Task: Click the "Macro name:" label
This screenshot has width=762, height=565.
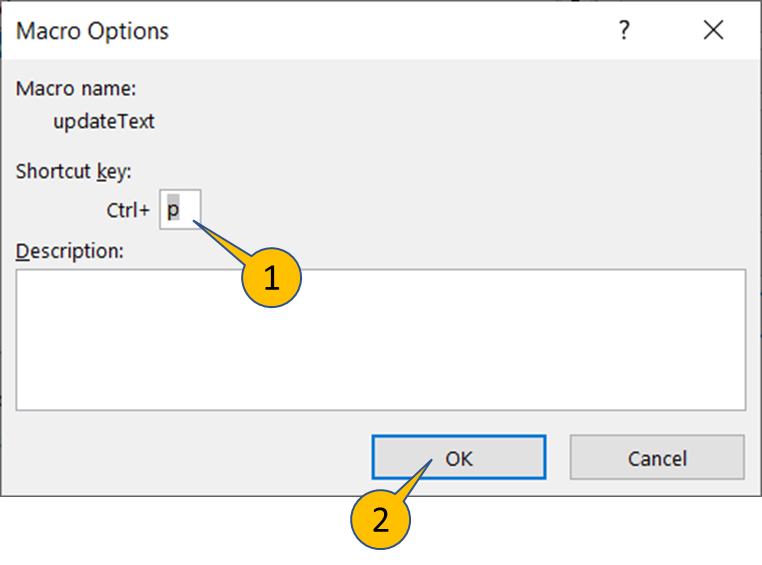Action: (x=76, y=88)
